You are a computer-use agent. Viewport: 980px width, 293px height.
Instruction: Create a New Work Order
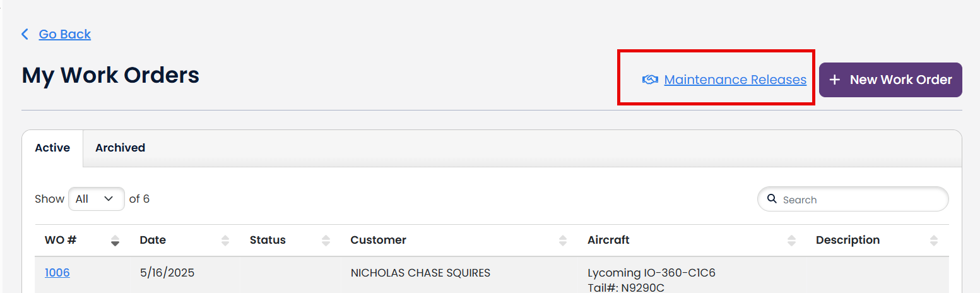click(x=890, y=80)
